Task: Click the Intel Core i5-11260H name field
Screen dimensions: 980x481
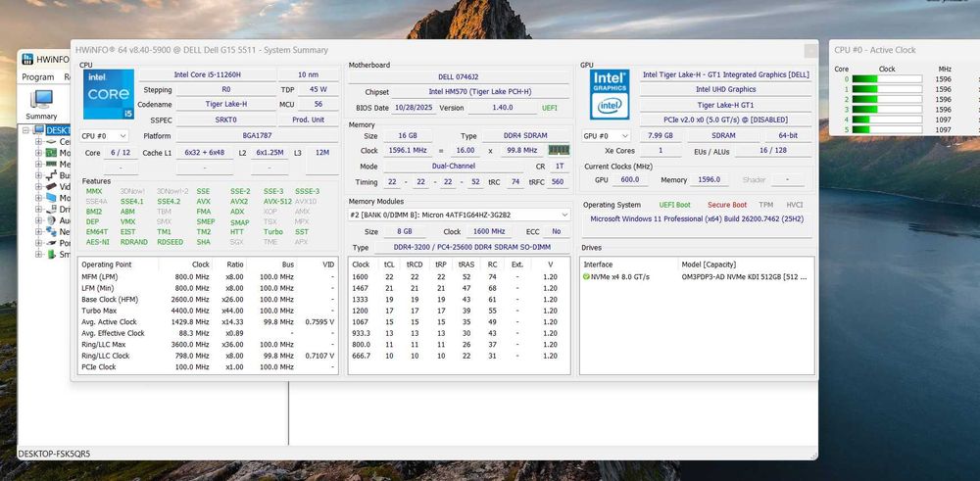Action: [x=207, y=74]
